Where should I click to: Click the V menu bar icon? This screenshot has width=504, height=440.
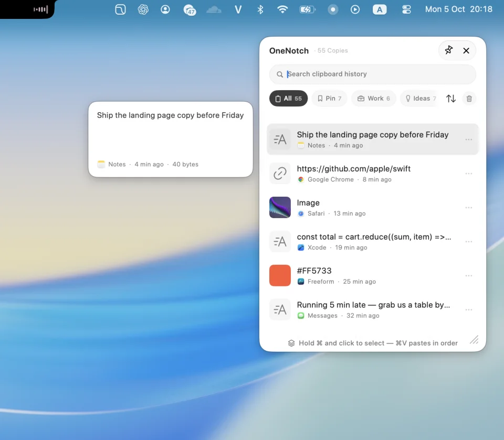pyautogui.click(x=238, y=9)
